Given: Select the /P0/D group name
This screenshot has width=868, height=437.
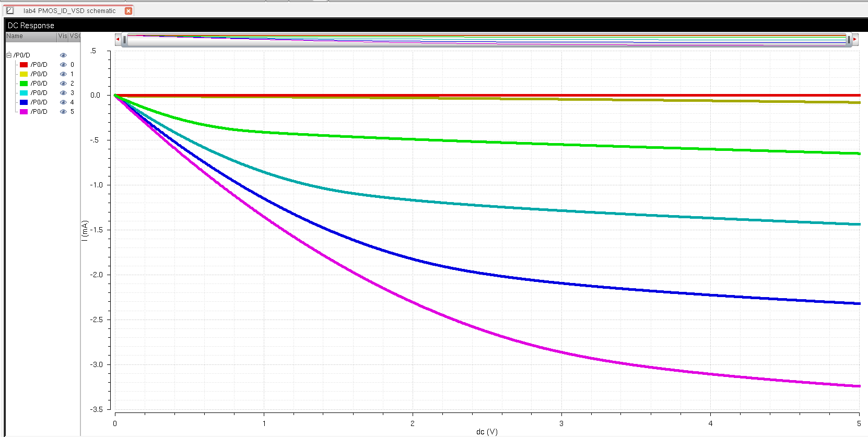Looking at the screenshot, I should [22, 55].
